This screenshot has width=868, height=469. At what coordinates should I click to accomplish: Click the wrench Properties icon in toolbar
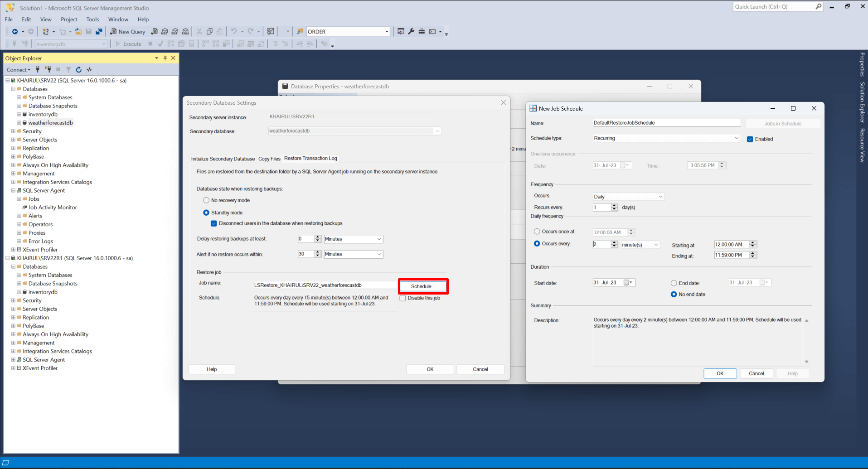coord(411,32)
